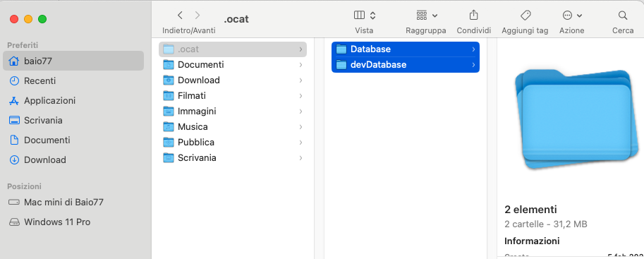Expand the Database row chevron
Viewport: 644px width, 259px height.
pos(473,49)
